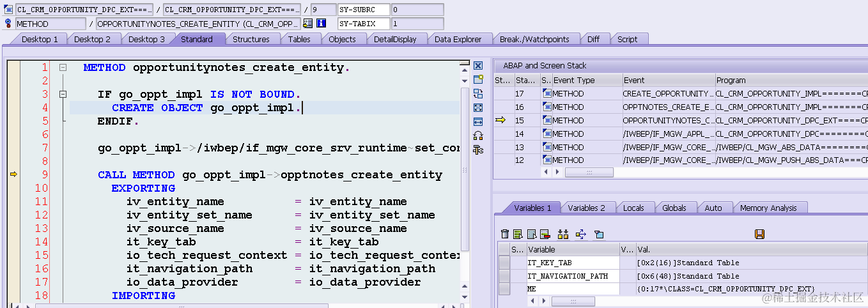Select the row selector for ME variable

click(504, 289)
